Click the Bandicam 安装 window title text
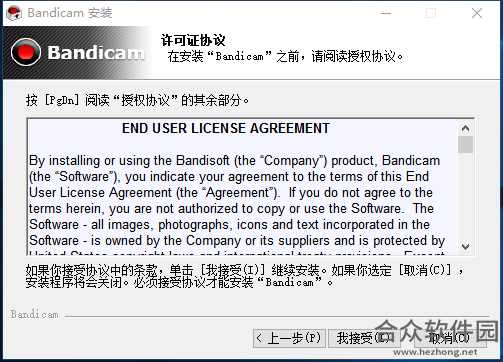Viewport: 503px width, 362px height. 70,13
